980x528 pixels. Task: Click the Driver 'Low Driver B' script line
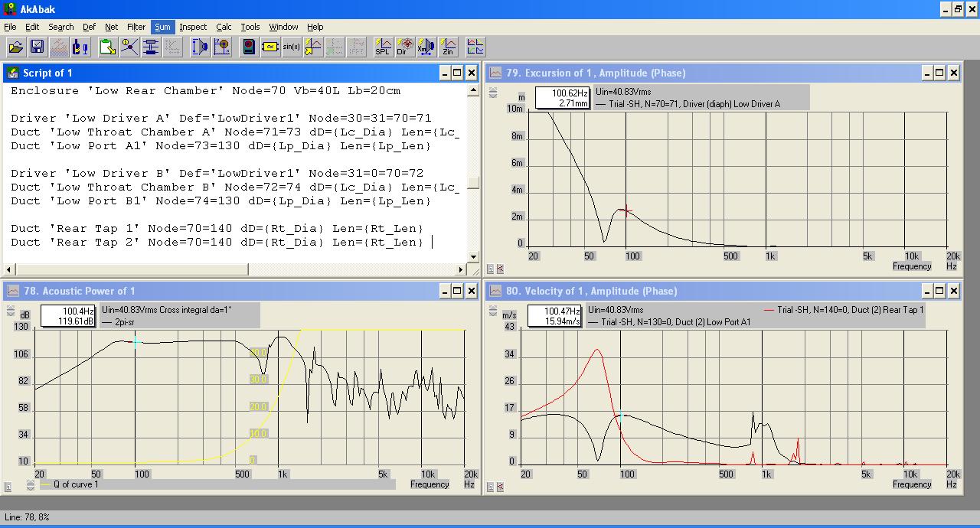217,173
